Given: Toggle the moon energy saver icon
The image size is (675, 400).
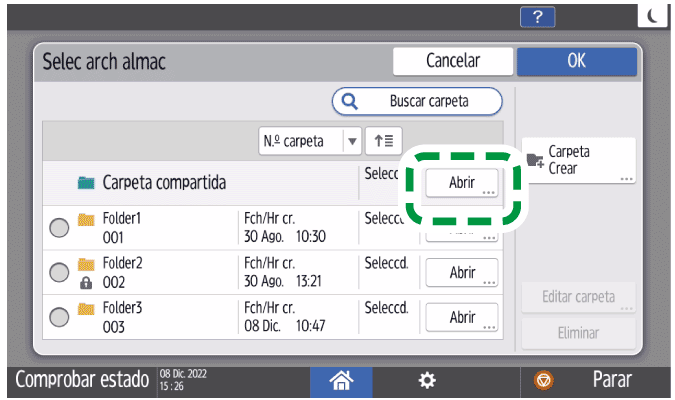Looking at the screenshot, I should coord(651,15).
